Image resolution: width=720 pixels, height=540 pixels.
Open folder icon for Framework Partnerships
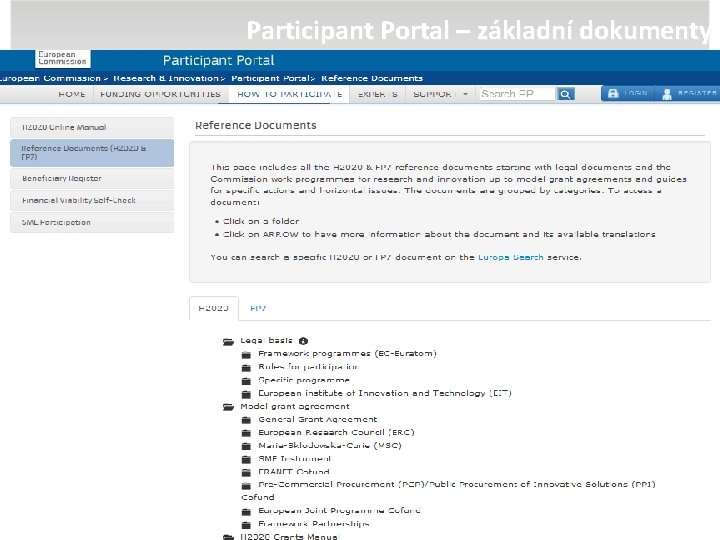tap(246, 524)
